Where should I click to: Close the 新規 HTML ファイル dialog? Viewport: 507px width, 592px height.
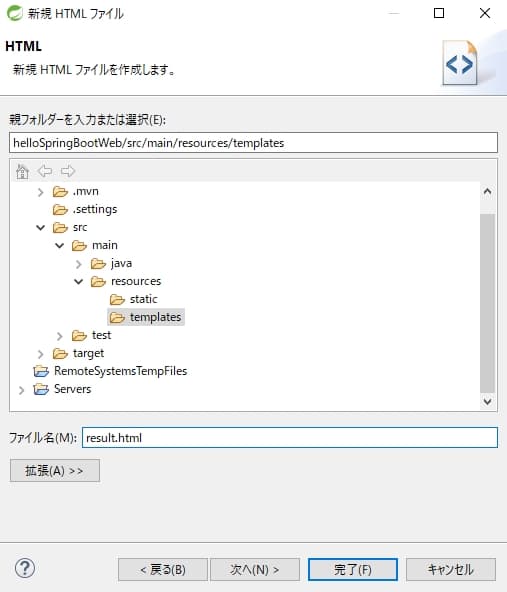485,13
